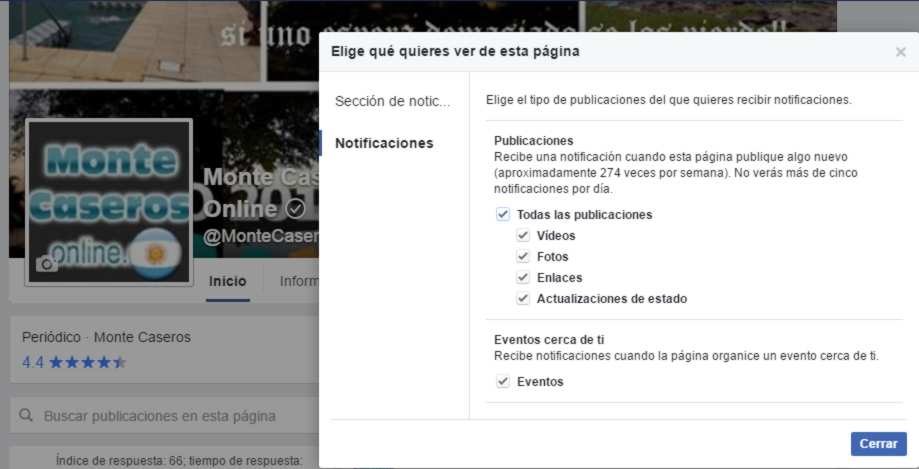Uncheck the Fotos checkbox

coord(523,257)
